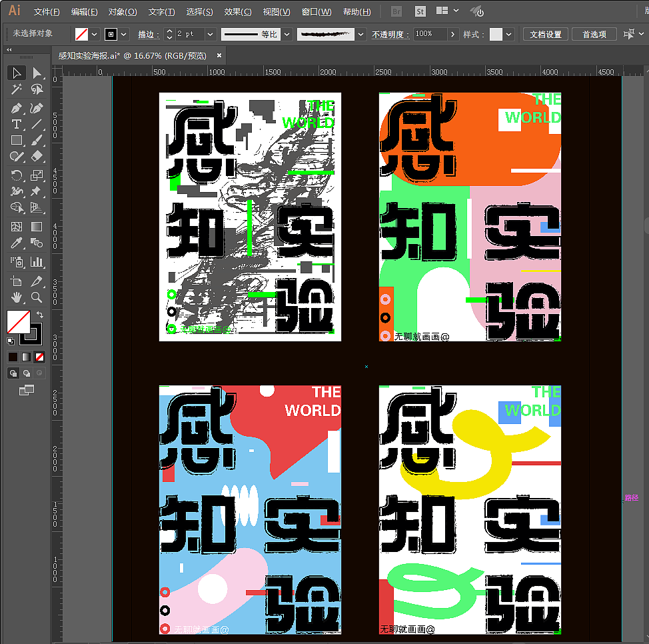The width and height of the screenshot is (649, 644).
Task: Open the control bar stroke color dropdown
Action: point(124,35)
